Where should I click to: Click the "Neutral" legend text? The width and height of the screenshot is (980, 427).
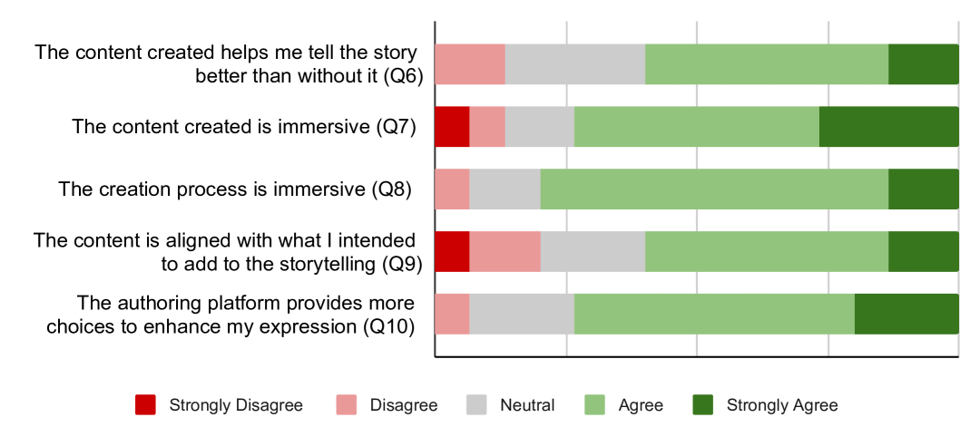coord(527,405)
